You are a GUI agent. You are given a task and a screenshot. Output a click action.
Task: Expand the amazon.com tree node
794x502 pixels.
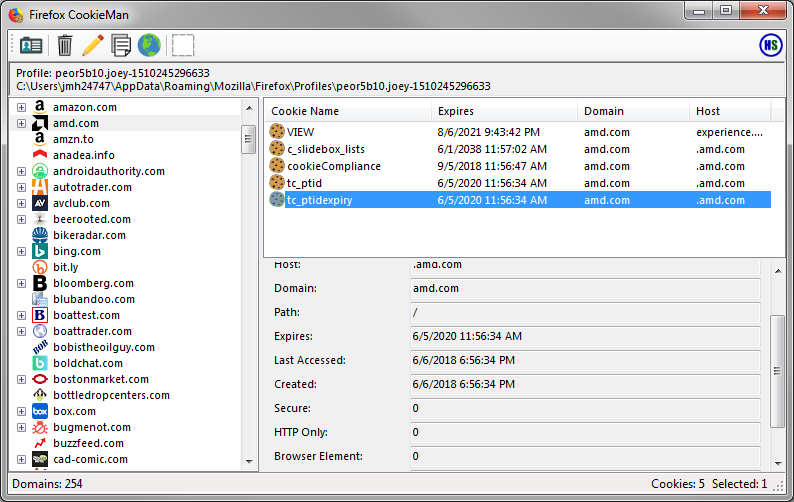tap(21, 107)
